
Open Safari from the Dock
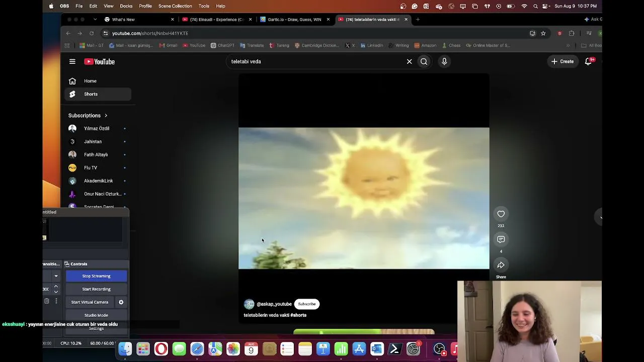[x=197, y=348]
